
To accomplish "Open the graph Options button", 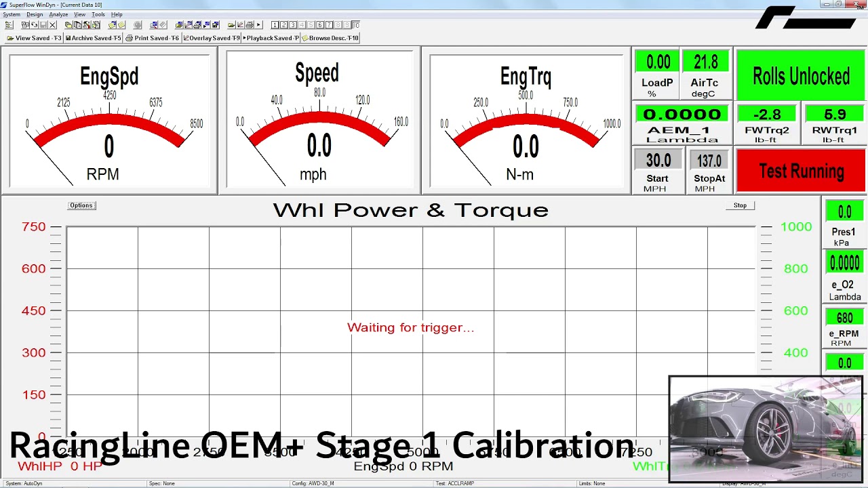I will point(81,205).
